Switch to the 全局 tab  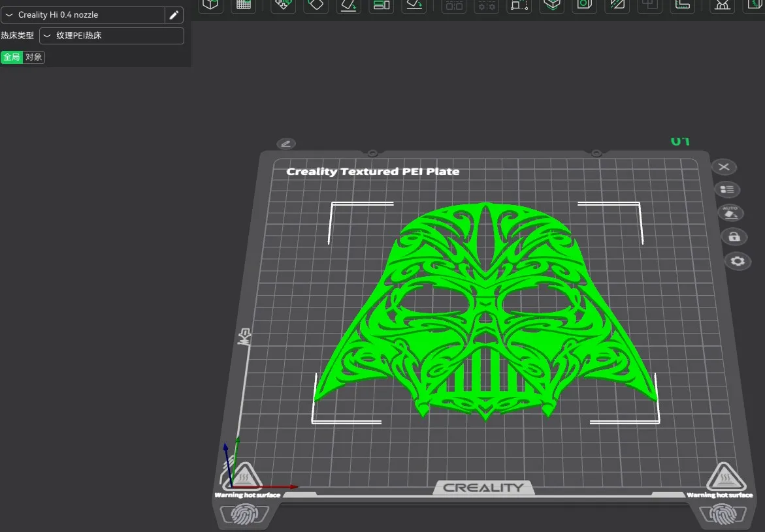coord(12,57)
